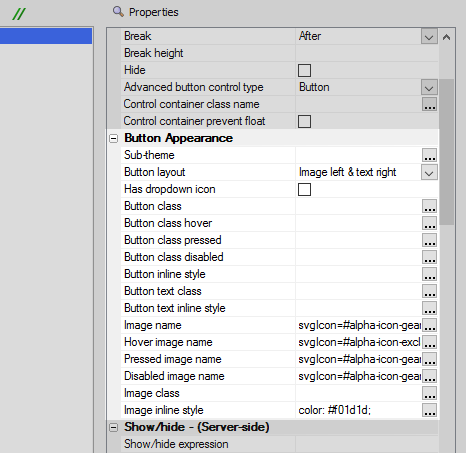The image size is (466, 453).
Task: Check the Has dropdown icon checkbox
Action: pyautogui.click(x=304, y=189)
